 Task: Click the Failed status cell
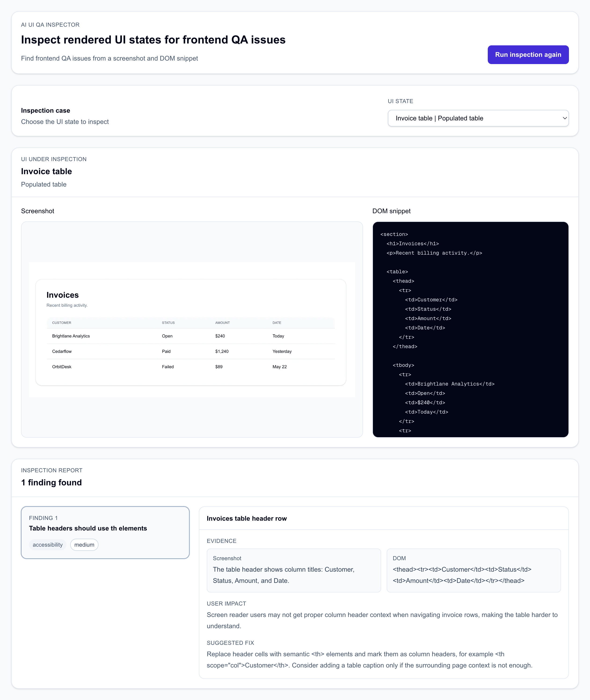tap(168, 367)
